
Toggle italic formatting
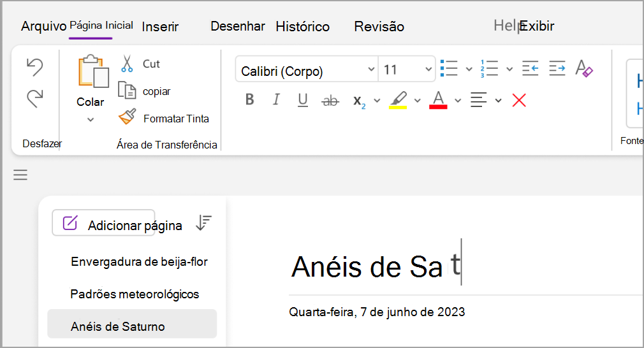coord(276,99)
